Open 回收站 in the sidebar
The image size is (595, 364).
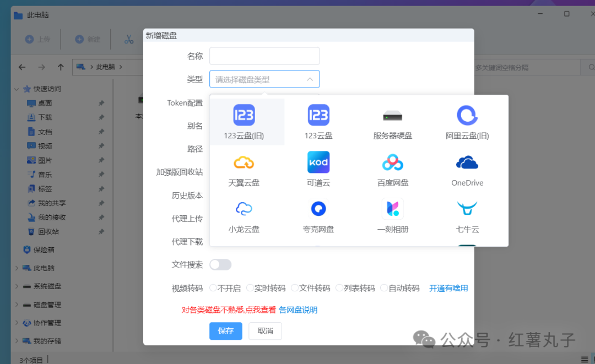(x=44, y=232)
